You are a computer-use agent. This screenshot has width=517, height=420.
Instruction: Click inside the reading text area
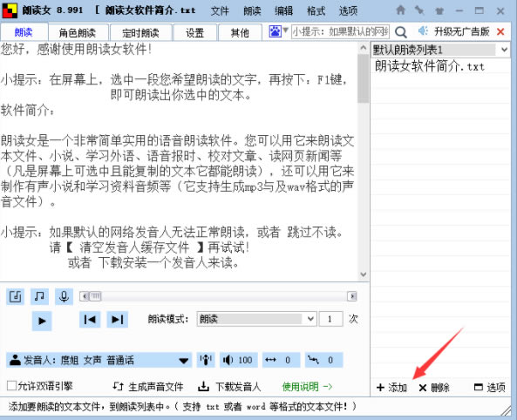[x=179, y=161]
